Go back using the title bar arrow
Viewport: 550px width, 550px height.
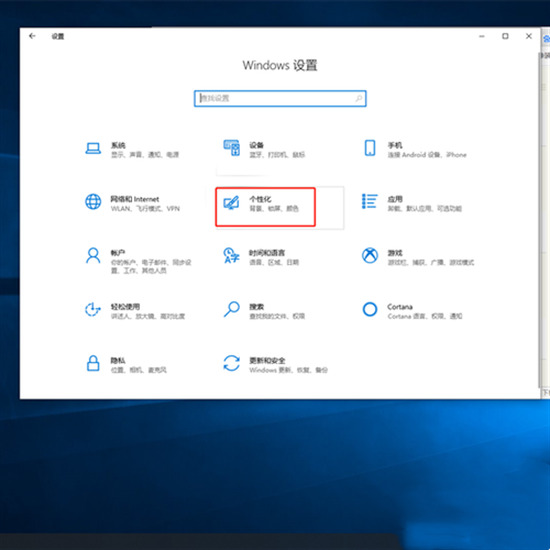(x=32, y=36)
